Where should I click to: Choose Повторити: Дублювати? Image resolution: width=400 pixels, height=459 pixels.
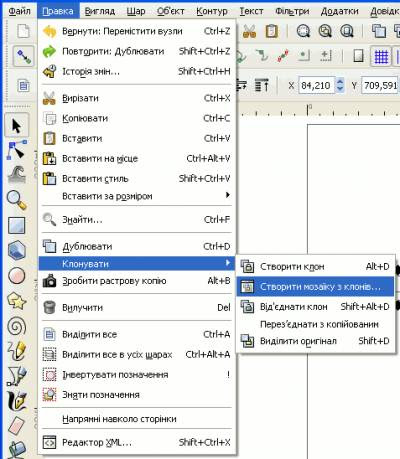tap(136, 51)
